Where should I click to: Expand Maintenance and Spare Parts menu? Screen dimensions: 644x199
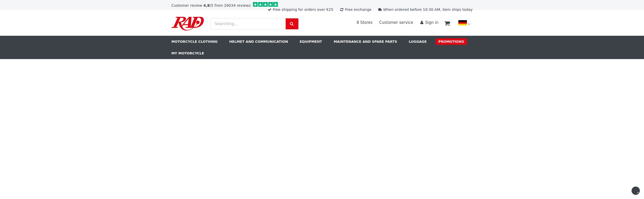tap(365, 41)
